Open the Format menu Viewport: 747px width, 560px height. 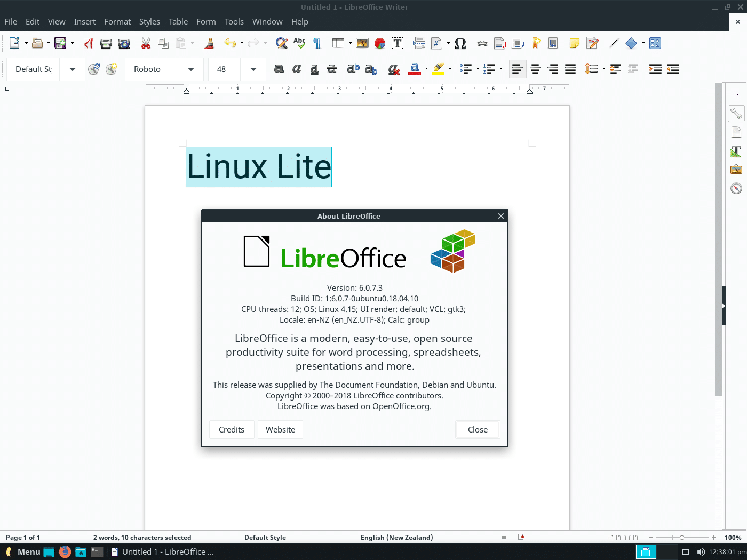pyautogui.click(x=117, y=21)
